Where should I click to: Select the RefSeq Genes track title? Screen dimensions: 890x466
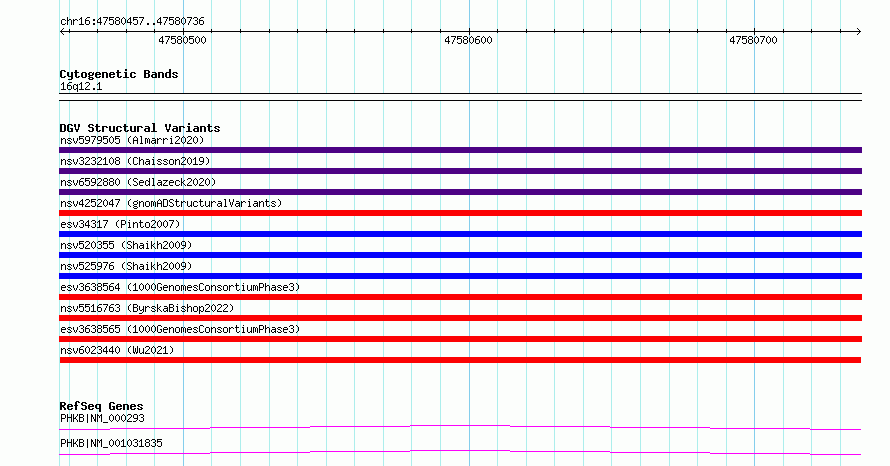pyautogui.click(x=101, y=406)
